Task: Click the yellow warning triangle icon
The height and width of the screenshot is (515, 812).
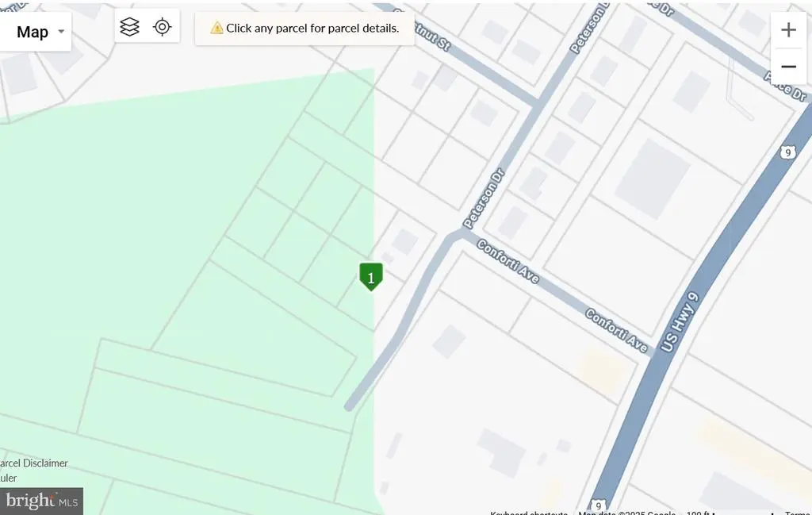Action: point(216,28)
